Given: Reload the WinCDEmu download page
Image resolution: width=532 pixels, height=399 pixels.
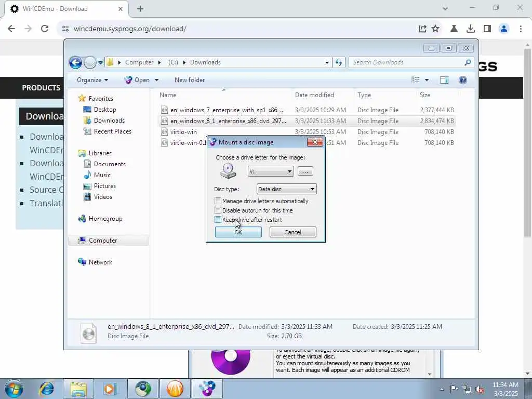Looking at the screenshot, I should (45, 29).
